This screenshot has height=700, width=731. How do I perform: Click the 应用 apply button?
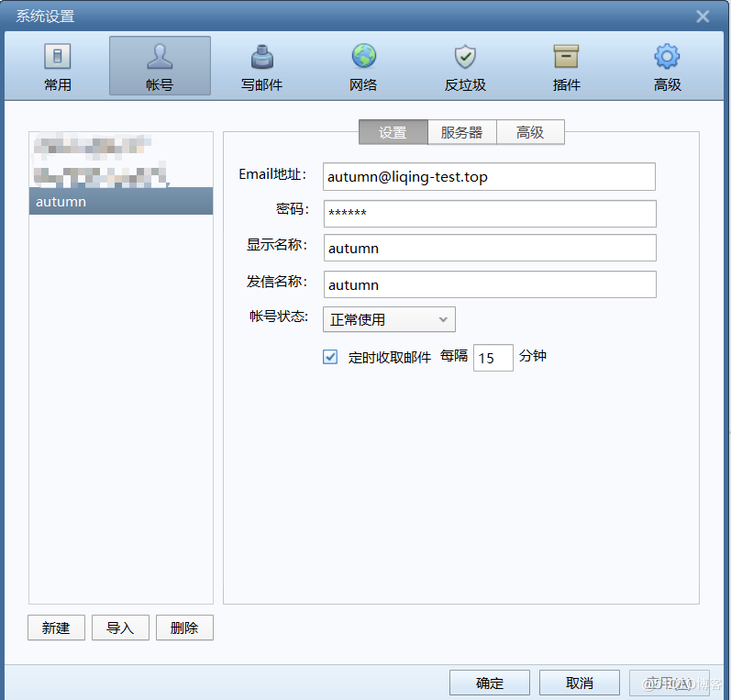(x=670, y=683)
